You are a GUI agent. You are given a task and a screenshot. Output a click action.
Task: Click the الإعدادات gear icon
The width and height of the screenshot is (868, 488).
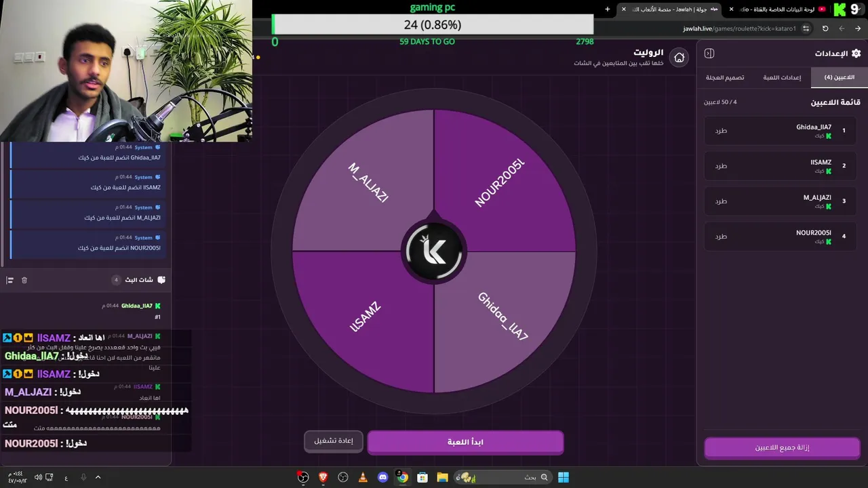point(856,53)
